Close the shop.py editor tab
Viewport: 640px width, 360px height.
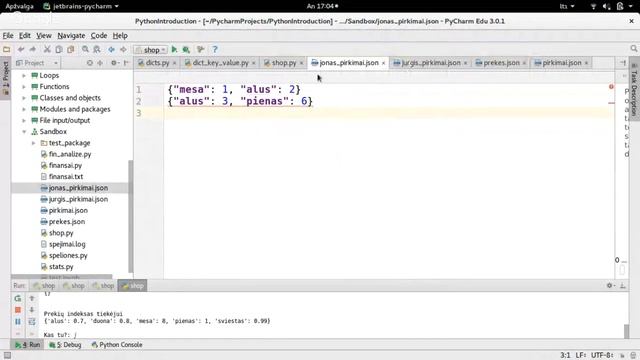[302, 63]
